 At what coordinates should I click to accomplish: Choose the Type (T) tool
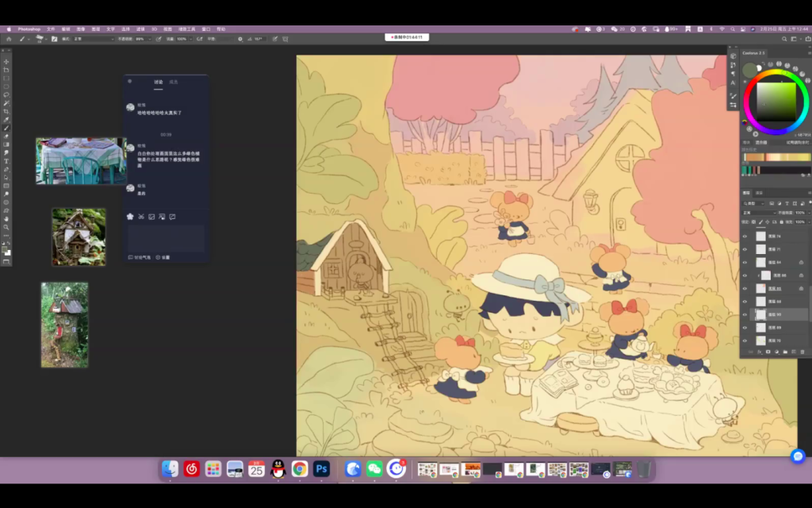(6, 161)
